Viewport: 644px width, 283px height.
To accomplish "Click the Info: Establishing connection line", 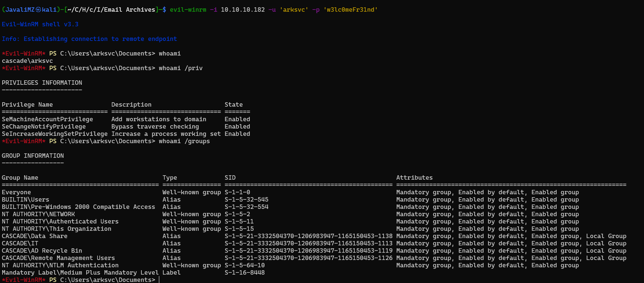I will tap(89, 39).
